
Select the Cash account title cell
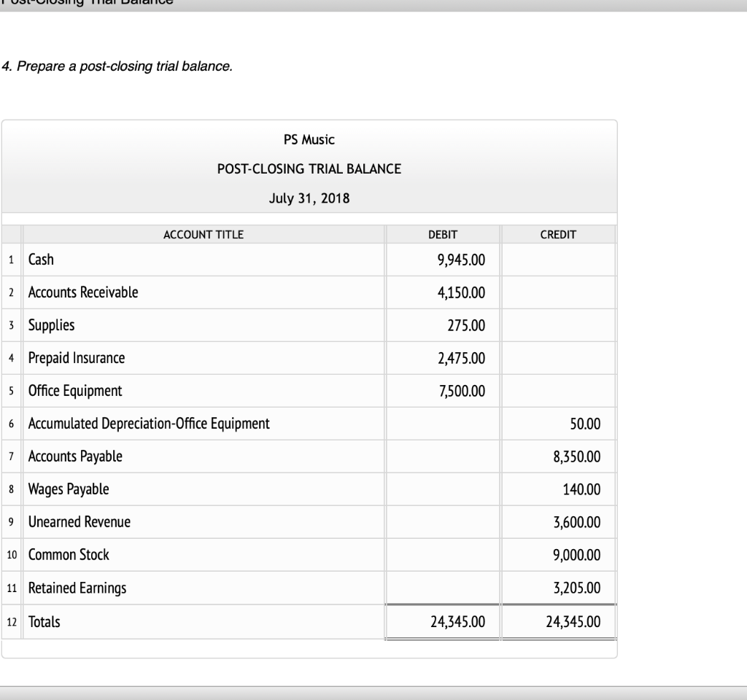40,260
